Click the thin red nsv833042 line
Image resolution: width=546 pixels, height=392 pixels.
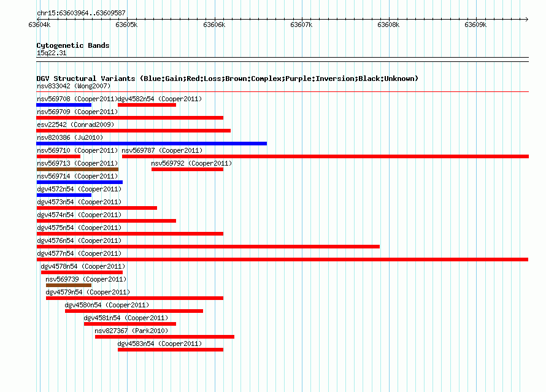tap(282, 92)
